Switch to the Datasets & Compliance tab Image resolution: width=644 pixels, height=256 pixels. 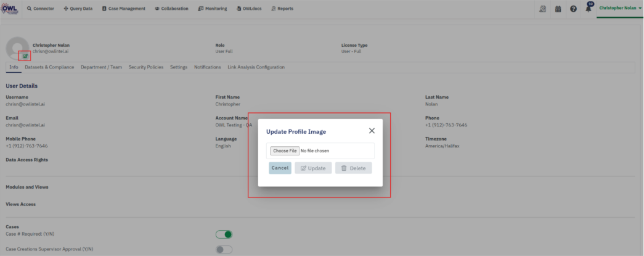pos(49,67)
